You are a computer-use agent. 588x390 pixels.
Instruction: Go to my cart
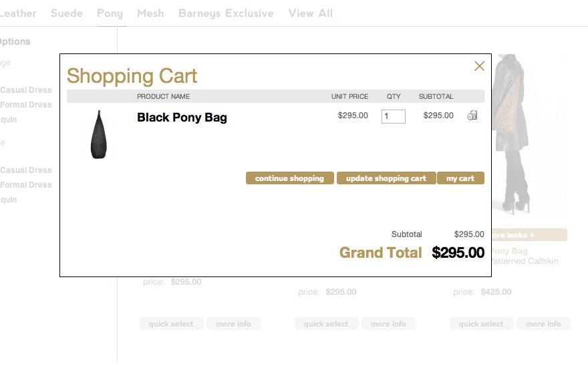pos(460,178)
